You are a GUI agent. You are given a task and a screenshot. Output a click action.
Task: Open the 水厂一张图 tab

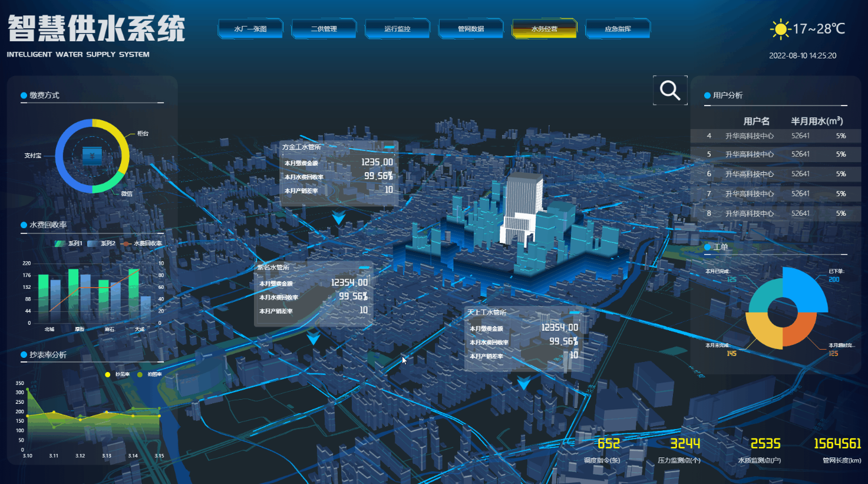click(x=250, y=29)
